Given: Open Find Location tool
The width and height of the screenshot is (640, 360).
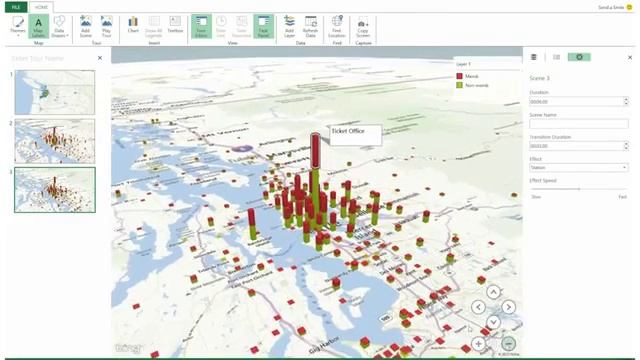Looking at the screenshot, I should (x=337, y=27).
